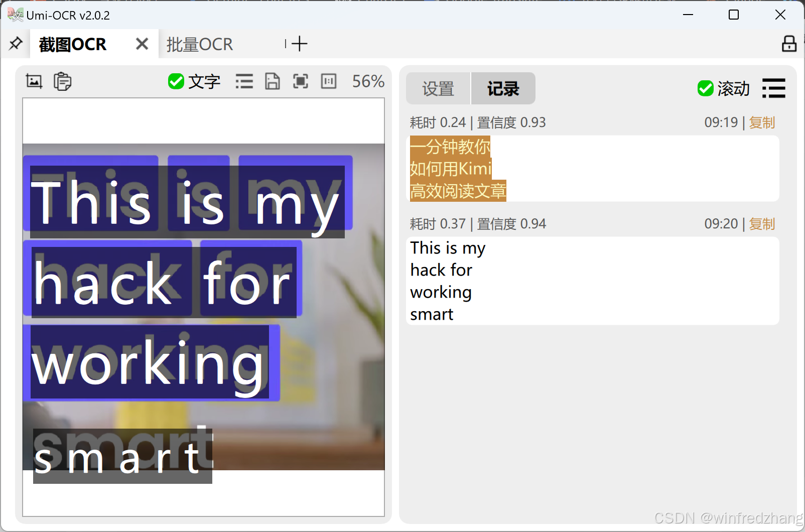805x532 pixels.
Task: Select the 'working' box in image
Action: pyautogui.click(x=150, y=362)
